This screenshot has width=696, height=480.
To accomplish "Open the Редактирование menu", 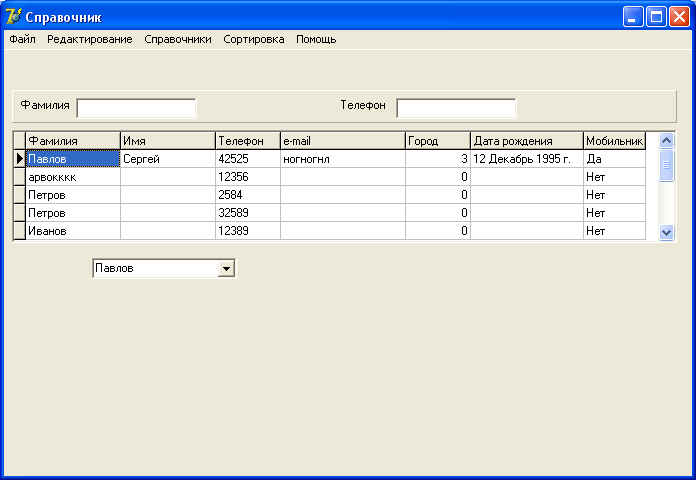I will tap(90, 40).
